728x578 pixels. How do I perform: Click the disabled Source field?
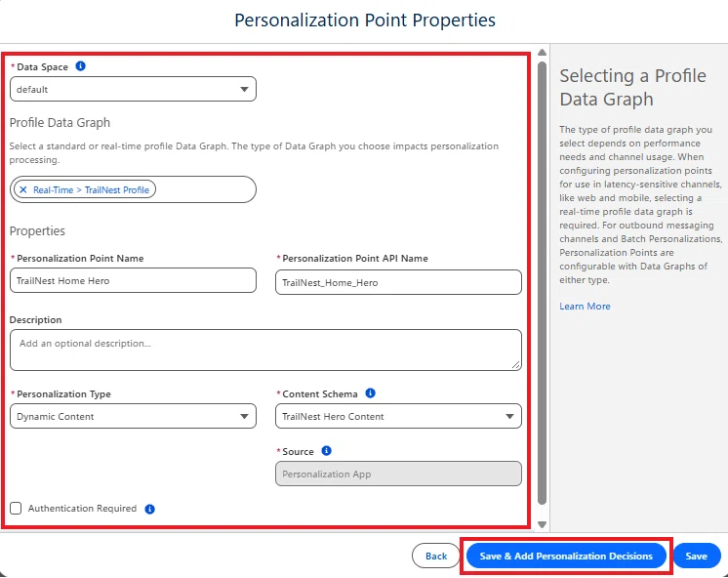click(398, 474)
